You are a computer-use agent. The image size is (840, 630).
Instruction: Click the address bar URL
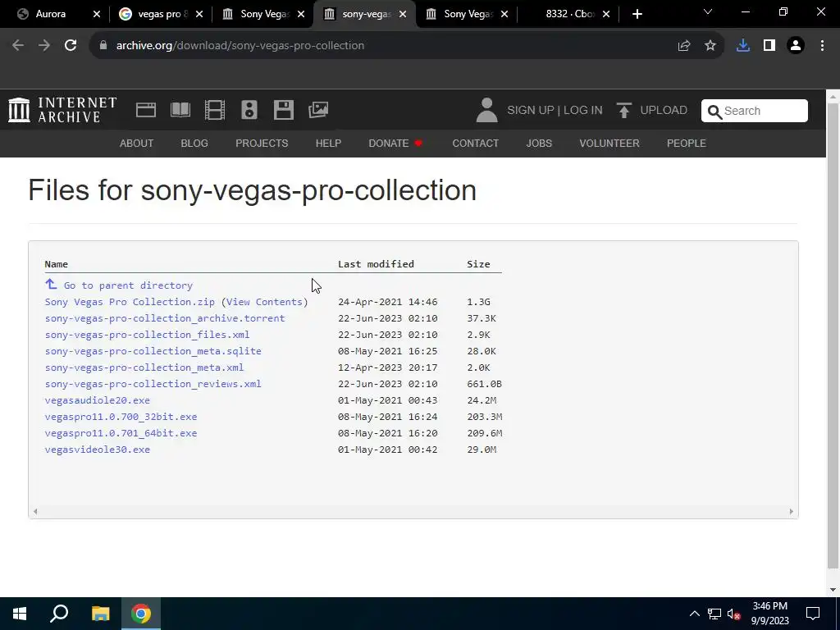(x=240, y=46)
